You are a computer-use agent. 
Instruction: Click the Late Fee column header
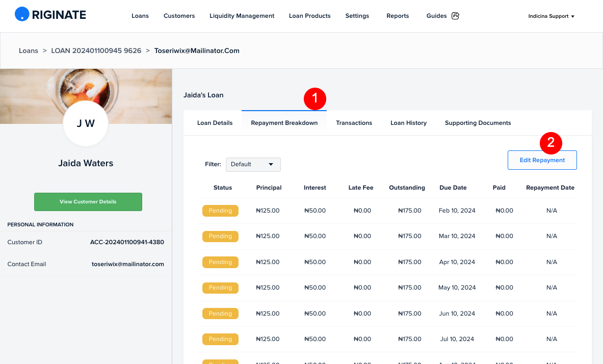pos(361,188)
